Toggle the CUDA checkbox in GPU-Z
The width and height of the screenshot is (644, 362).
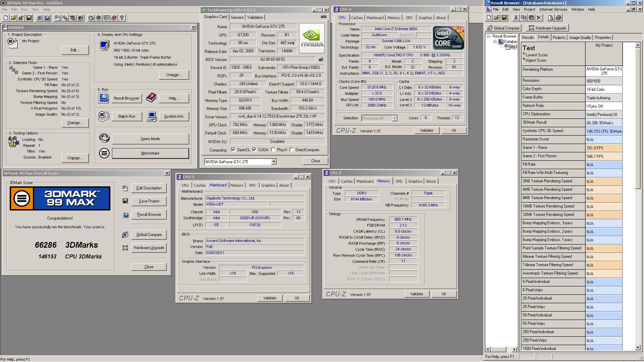(x=254, y=150)
